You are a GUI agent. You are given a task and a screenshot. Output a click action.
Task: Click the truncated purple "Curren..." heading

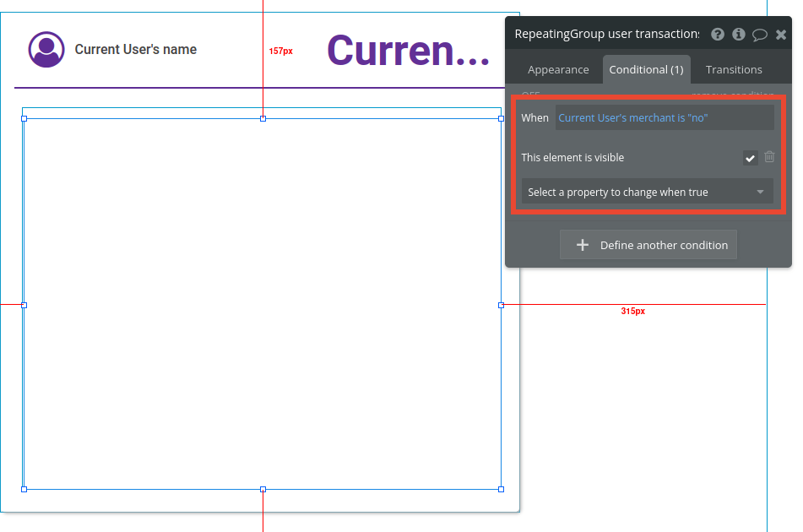click(x=408, y=51)
